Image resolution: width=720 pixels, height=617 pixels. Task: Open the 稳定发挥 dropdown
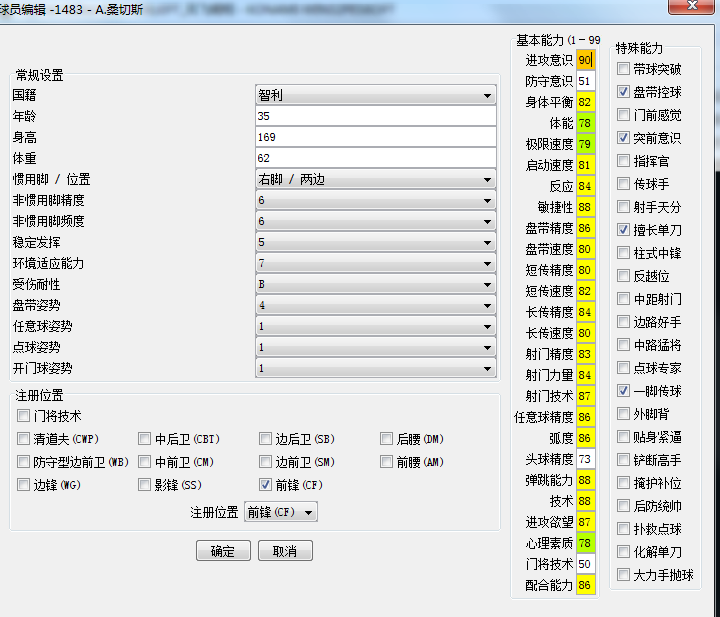[376, 242]
